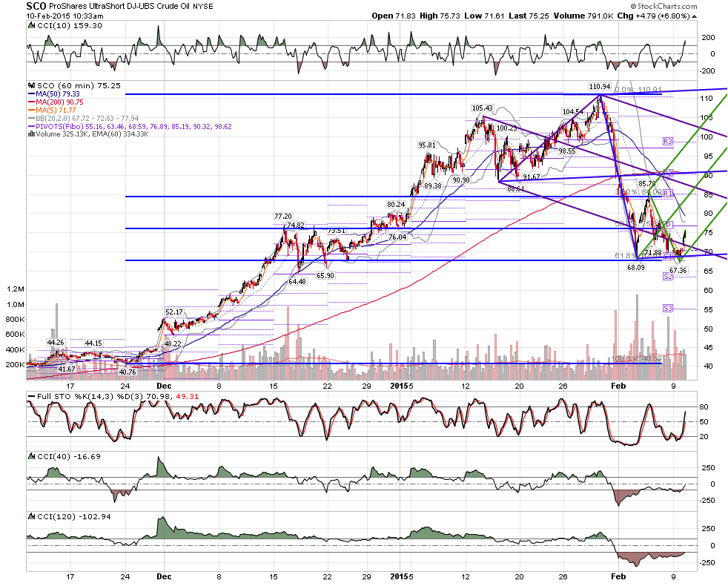
Task: Click the Volume 791.0K header value
Action: pyautogui.click(x=583, y=16)
